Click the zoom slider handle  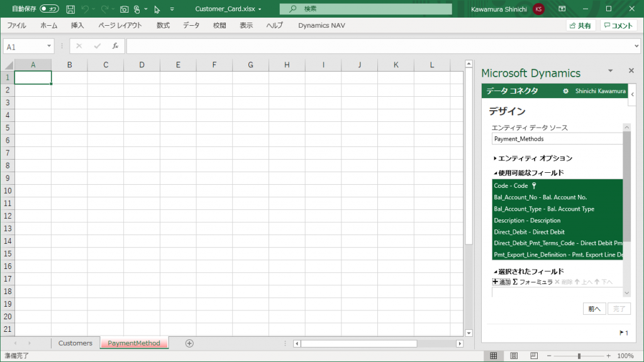(579, 356)
